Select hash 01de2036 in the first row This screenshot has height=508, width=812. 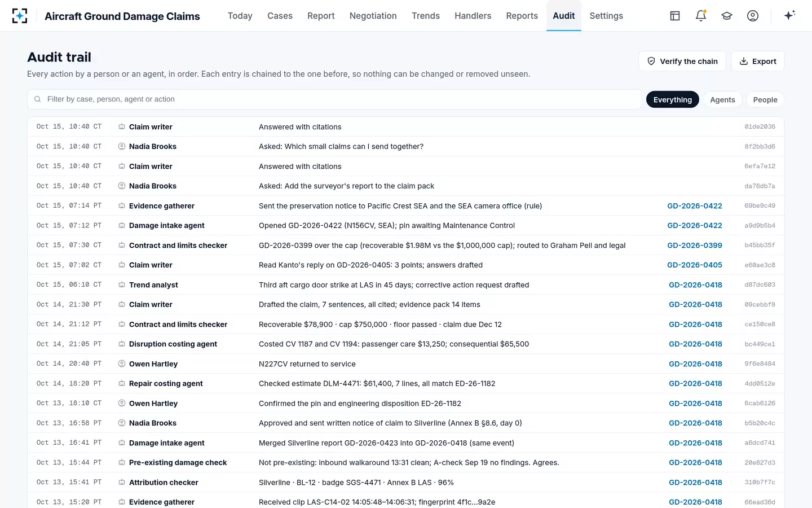pos(760,127)
